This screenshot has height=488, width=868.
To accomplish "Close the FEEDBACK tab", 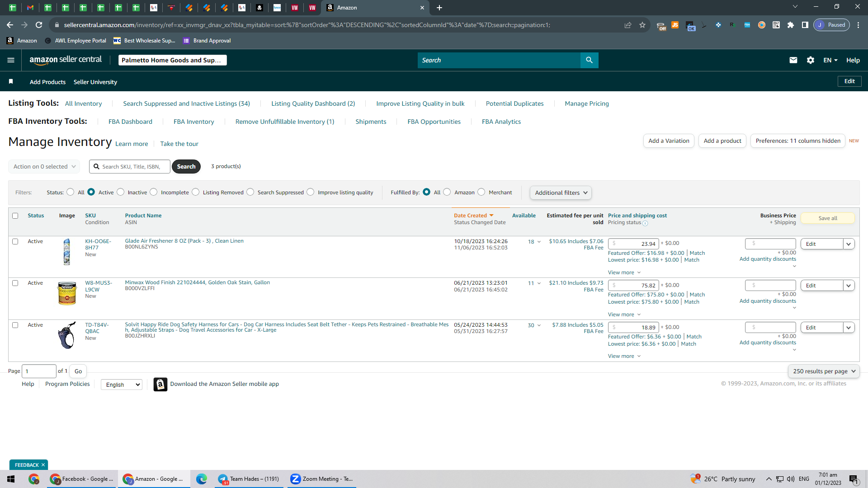I will pos(43,465).
